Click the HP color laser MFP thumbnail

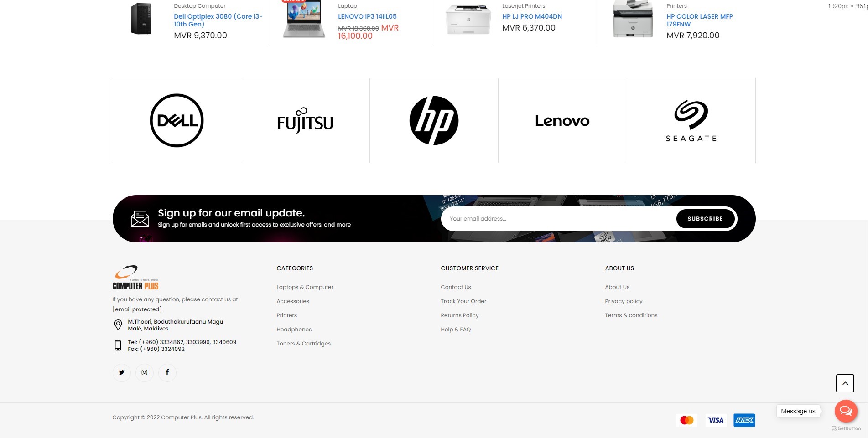pos(633,19)
